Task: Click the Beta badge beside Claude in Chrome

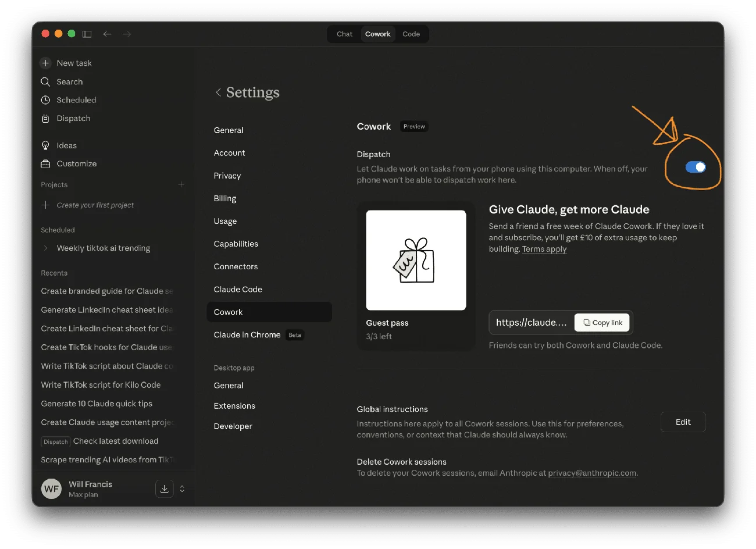Action: click(295, 335)
